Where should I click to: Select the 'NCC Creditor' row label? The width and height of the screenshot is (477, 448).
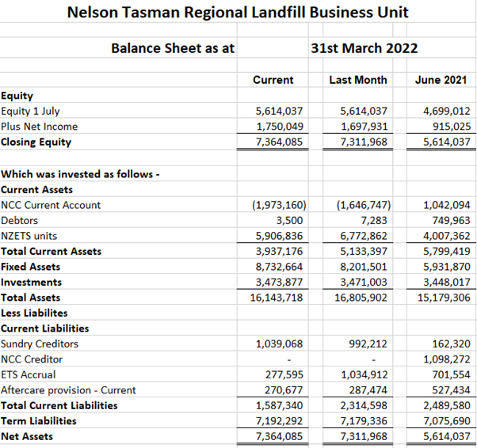click(32, 359)
